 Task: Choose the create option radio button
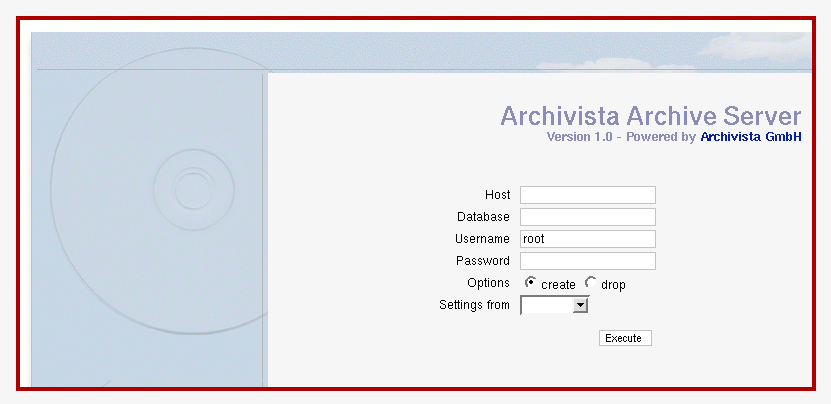point(531,283)
